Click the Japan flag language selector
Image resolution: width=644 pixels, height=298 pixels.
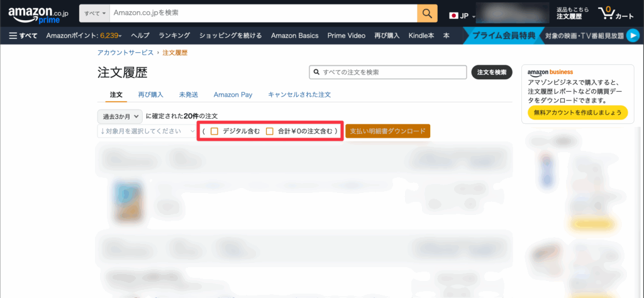[x=453, y=16]
